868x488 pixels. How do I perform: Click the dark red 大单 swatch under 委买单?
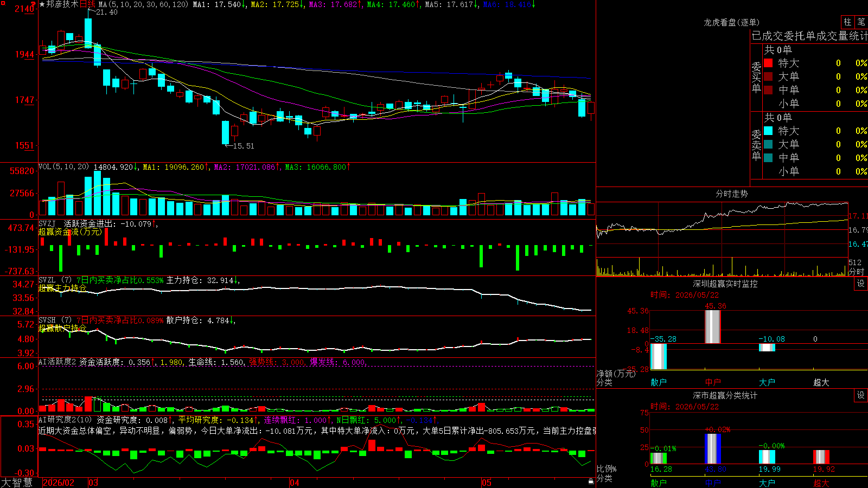(768, 76)
